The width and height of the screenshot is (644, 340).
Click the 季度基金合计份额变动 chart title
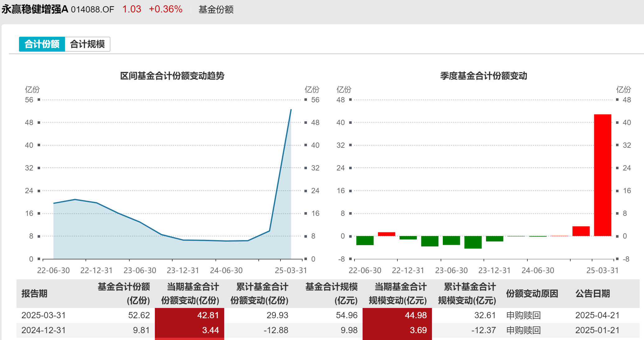[483, 76]
